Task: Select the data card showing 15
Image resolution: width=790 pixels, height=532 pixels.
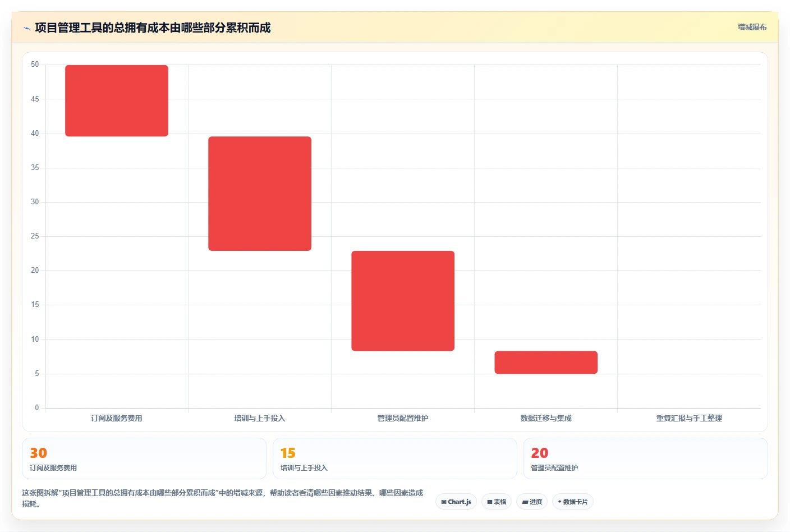Action: pyautogui.click(x=394, y=458)
